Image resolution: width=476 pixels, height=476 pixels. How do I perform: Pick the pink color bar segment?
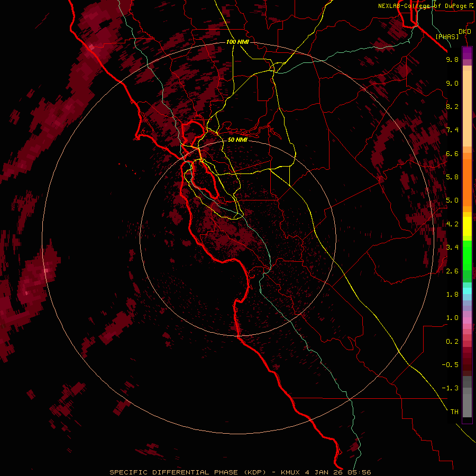pyautogui.click(x=467, y=321)
